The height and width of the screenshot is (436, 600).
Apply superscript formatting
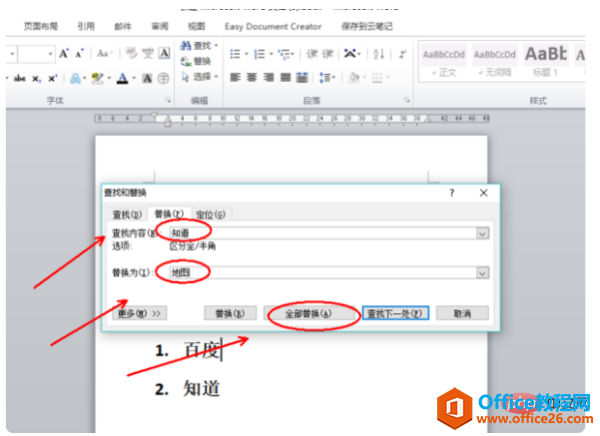coord(53,78)
